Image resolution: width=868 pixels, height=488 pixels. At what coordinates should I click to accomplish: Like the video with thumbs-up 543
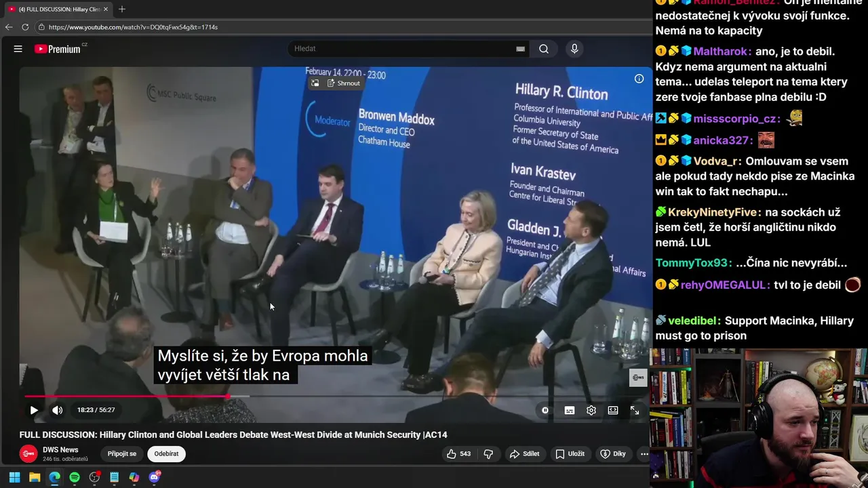(x=458, y=454)
